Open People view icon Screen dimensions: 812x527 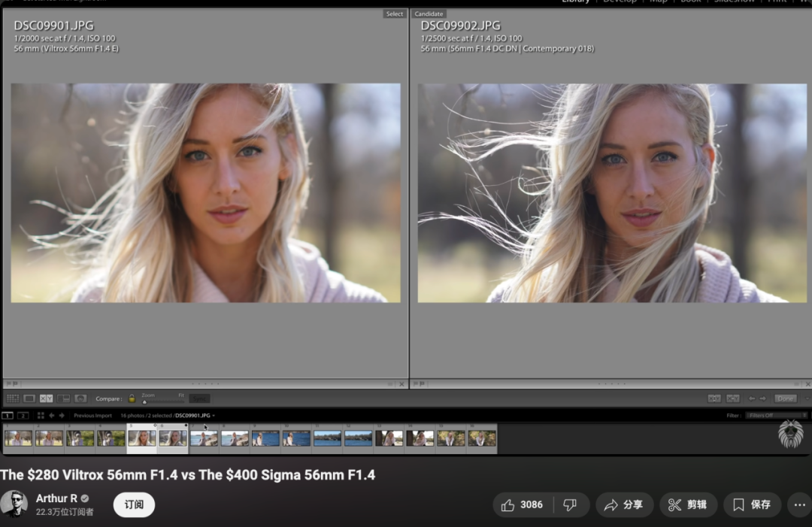point(80,398)
